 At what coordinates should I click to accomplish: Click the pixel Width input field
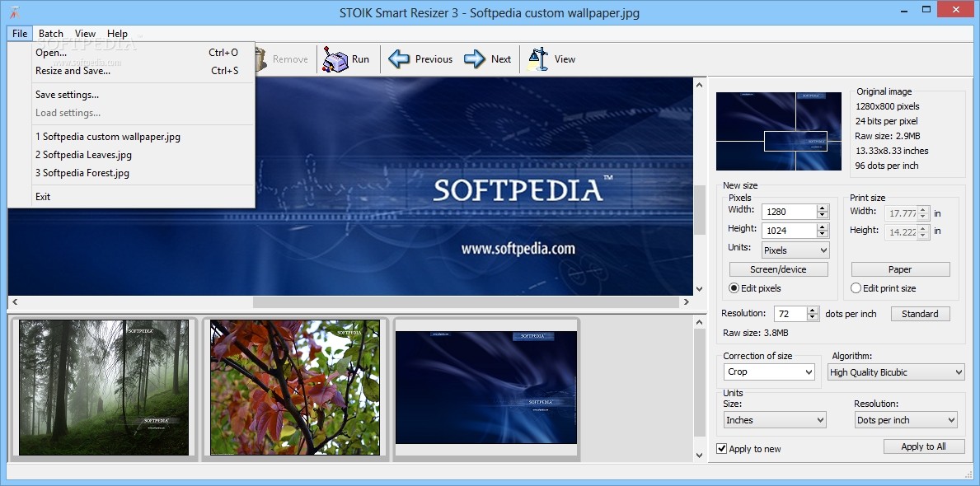[x=790, y=212]
